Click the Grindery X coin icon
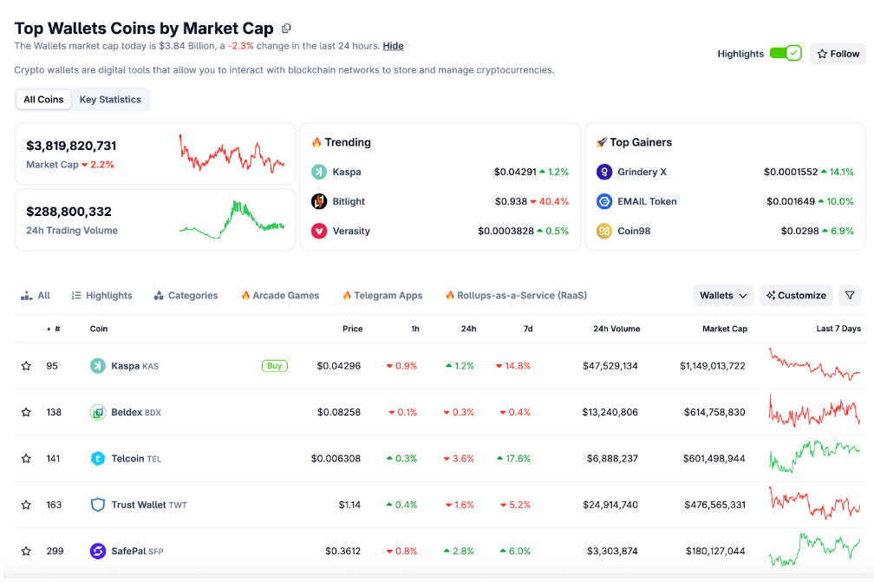 pyautogui.click(x=604, y=172)
